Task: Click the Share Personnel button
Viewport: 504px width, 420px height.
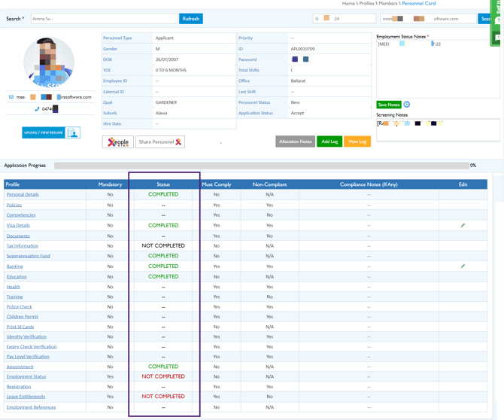Action: tap(160, 142)
